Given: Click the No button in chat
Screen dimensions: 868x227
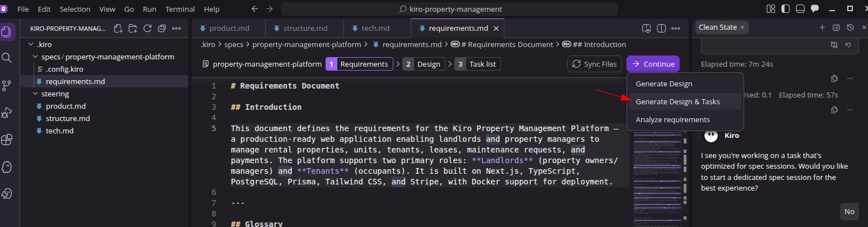Looking at the screenshot, I should pyautogui.click(x=850, y=211).
